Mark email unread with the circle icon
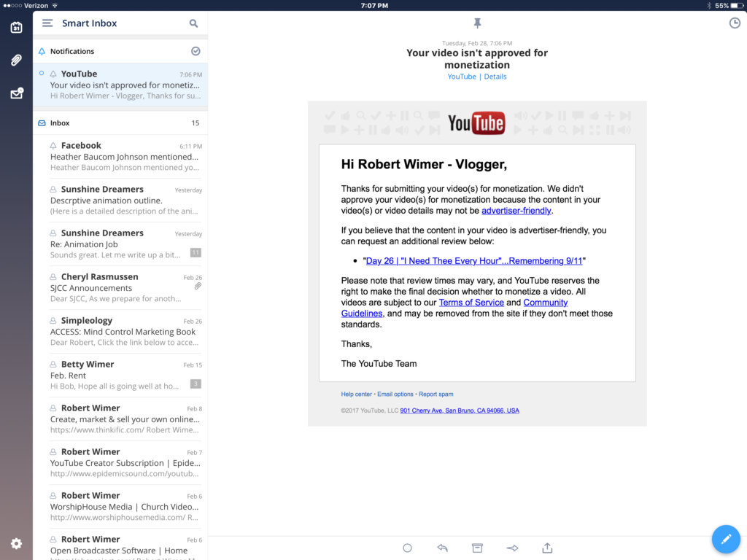This screenshot has width=747, height=560. 407,548
